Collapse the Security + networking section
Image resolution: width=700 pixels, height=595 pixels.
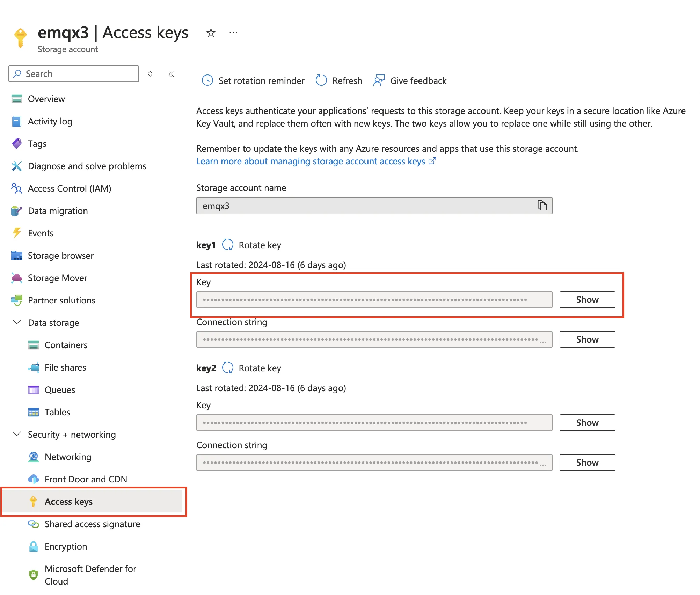[16, 434]
